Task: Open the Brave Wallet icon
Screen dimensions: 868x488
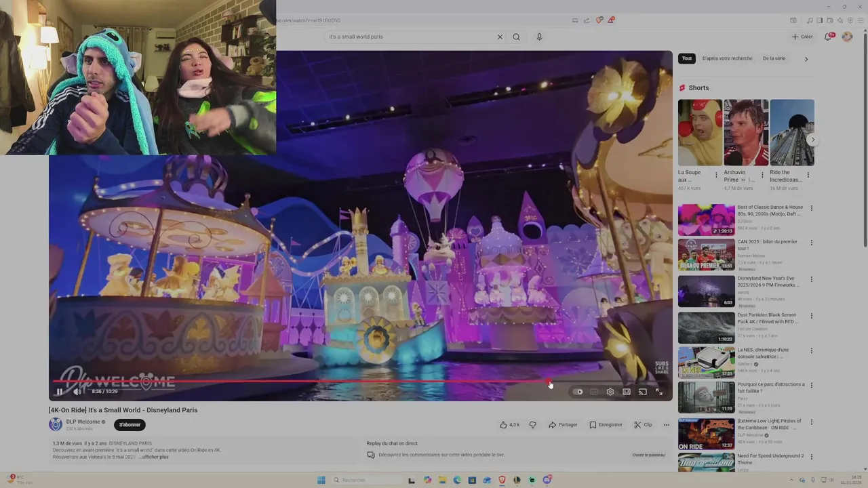Action: [x=830, y=20]
